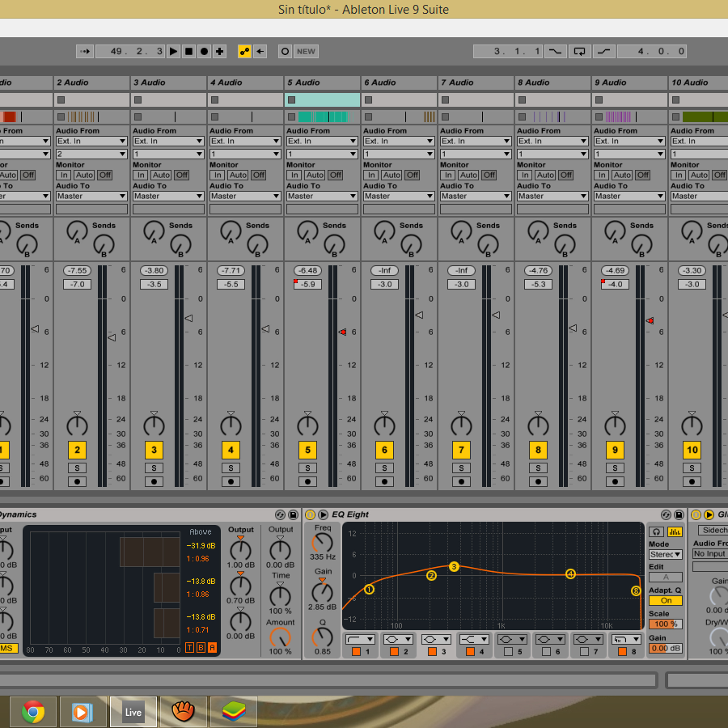Toggle the Loop switch
728x728 pixels.
point(579,51)
